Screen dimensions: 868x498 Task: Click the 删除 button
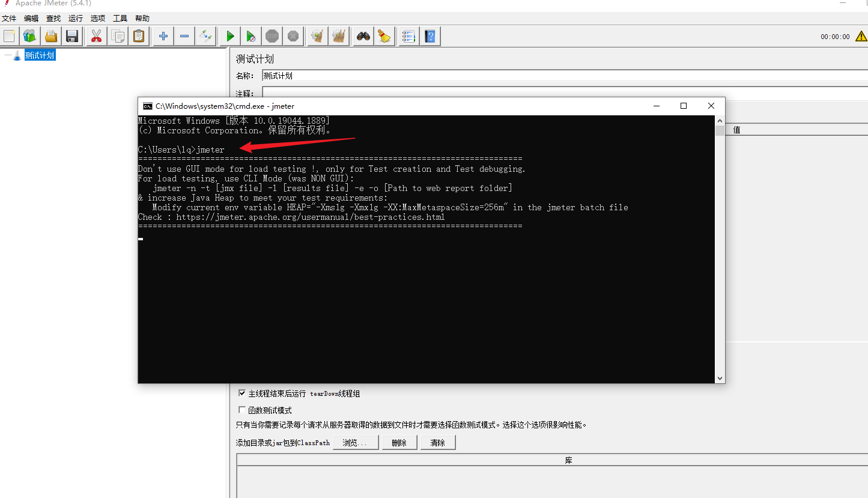[399, 443]
